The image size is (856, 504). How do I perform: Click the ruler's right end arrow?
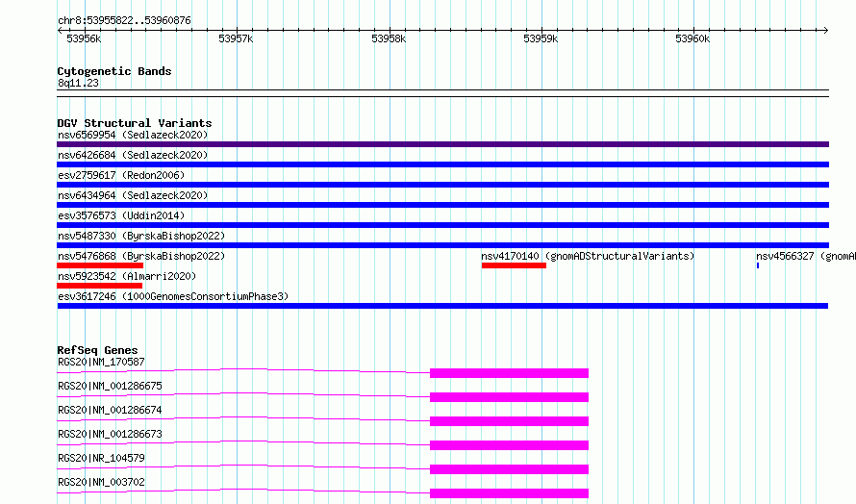coord(826,30)
